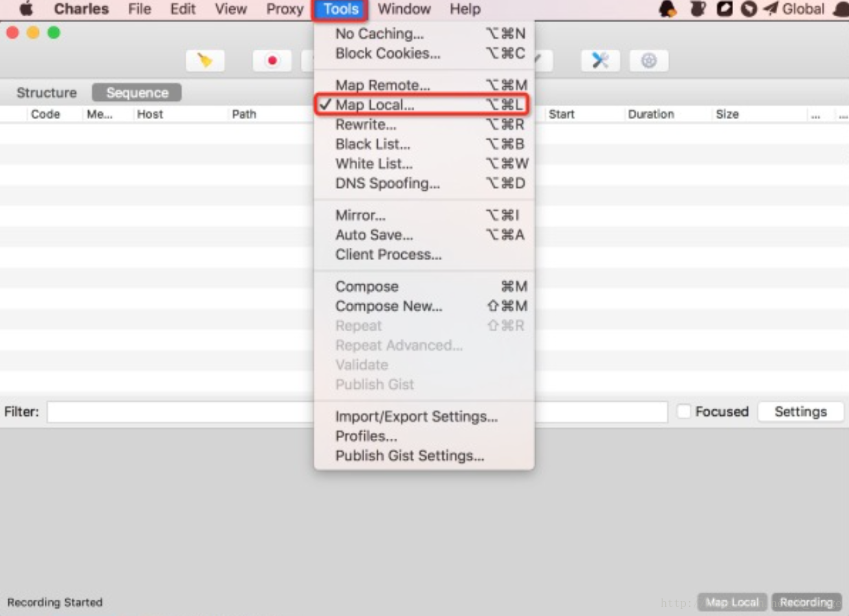This screenshot has height=616, width=849.
Task: Select Client Process… menu entry
Action: 424,255
